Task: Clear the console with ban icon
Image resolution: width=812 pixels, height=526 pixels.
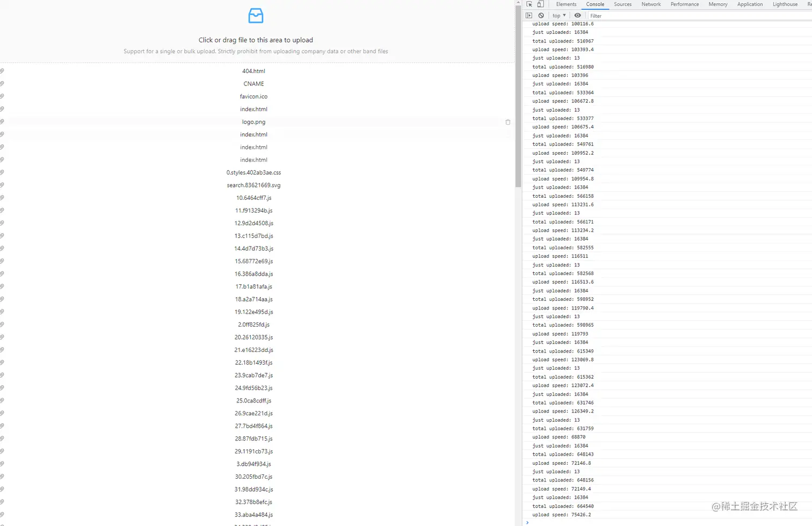Action: (x=541, y=16)
